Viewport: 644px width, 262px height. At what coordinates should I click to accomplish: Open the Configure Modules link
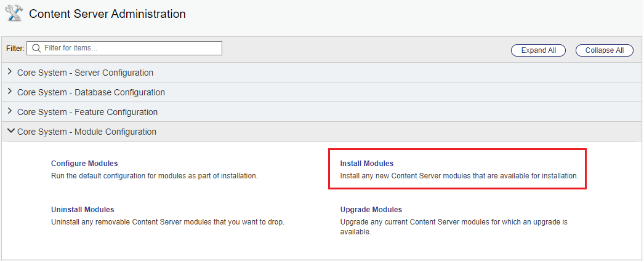click(84, 163)
